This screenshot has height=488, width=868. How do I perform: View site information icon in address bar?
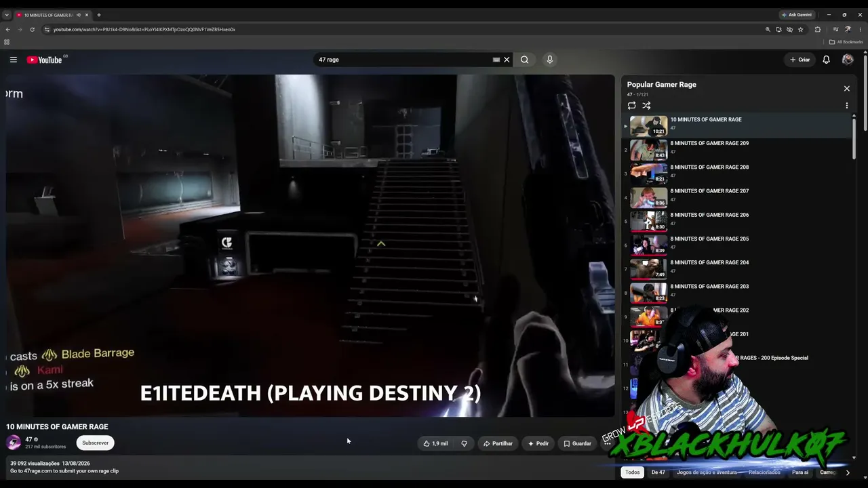tap(47, 29)
